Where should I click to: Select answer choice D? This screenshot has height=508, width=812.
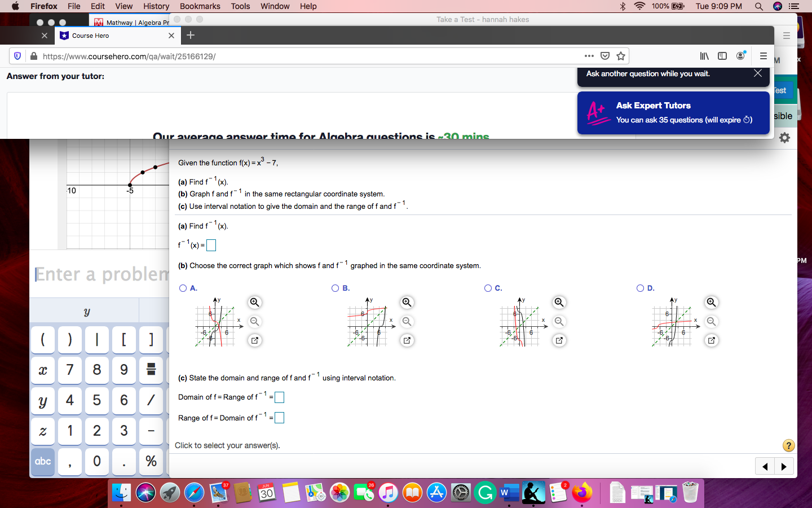click(640, 288)
